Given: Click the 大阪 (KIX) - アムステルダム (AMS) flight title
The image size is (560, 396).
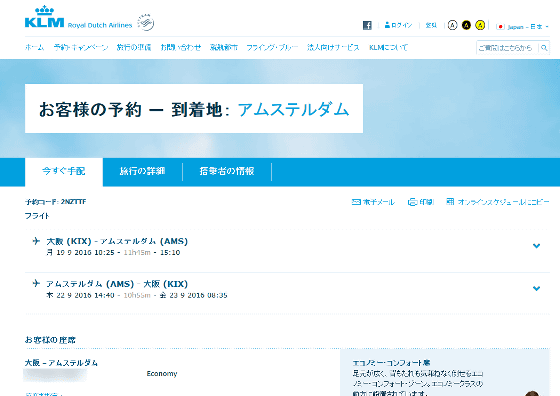Looking at the screenshot, I should (x=117, y=241).
